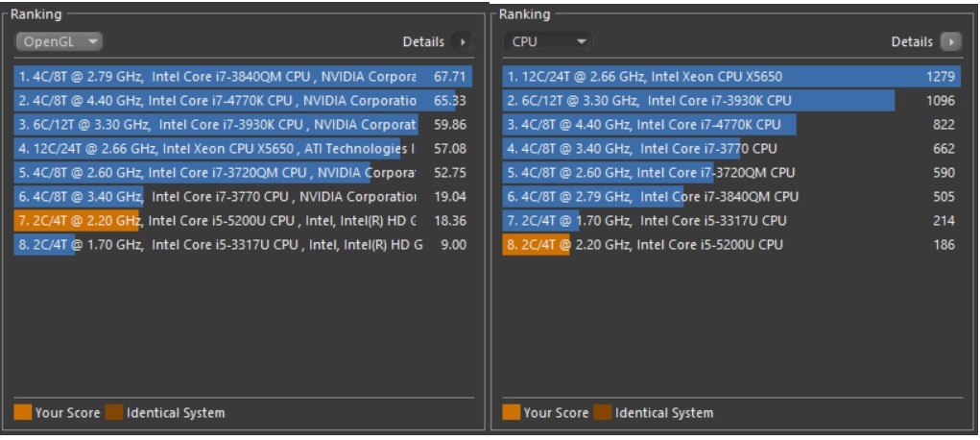
Task: Select CPU row 5 i7-3720QM score 590
Action: tap(731, 173)
